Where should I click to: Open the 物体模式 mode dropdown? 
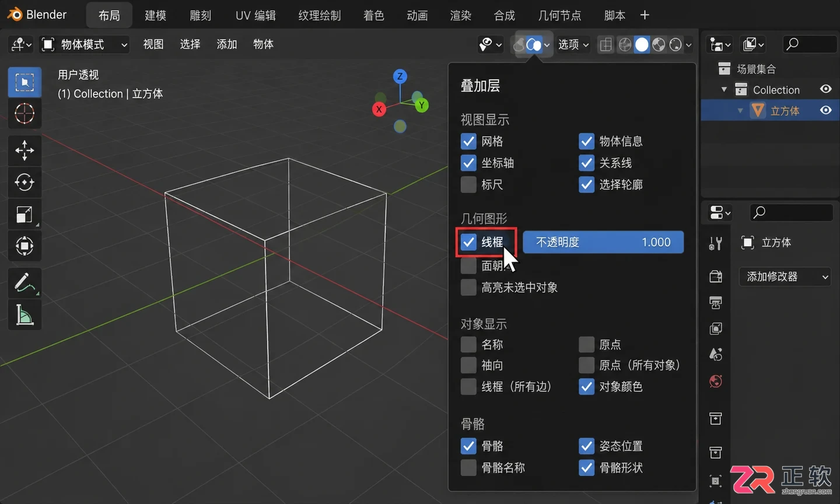[84, 44]
